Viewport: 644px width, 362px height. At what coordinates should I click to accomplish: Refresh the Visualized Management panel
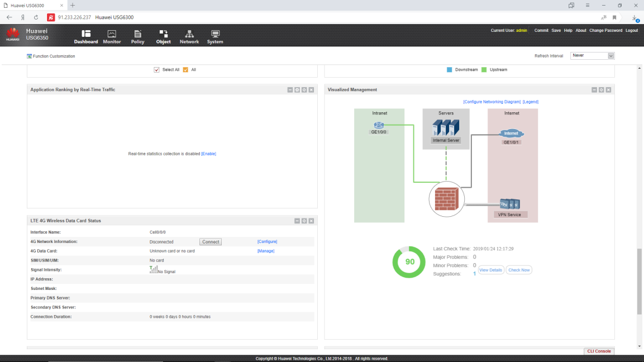[x=602, y=89]
